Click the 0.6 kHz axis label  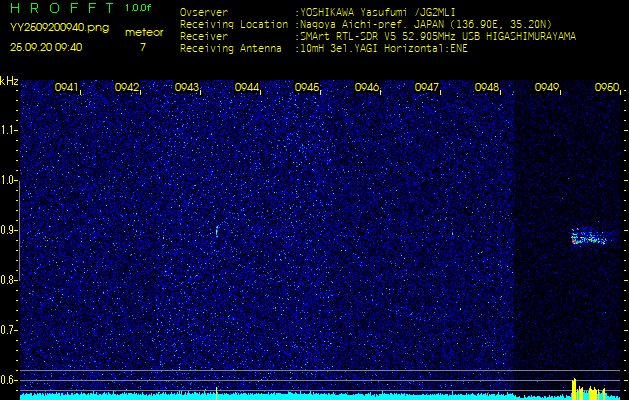point(8,380)
